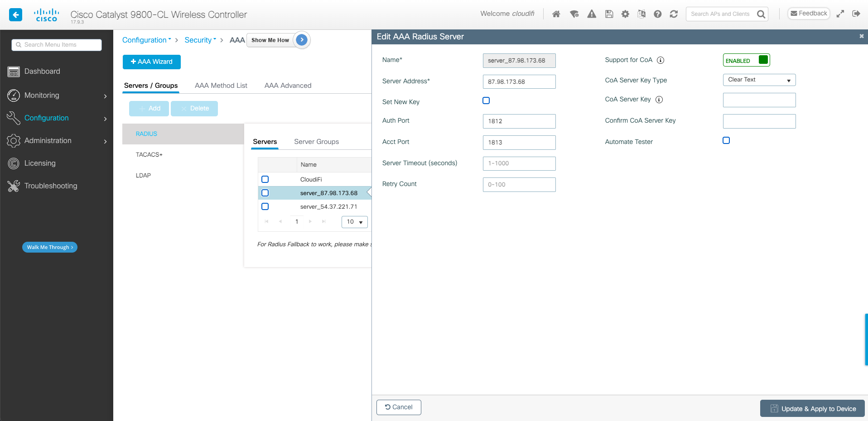Click Update & Apply to Device button

812,409
